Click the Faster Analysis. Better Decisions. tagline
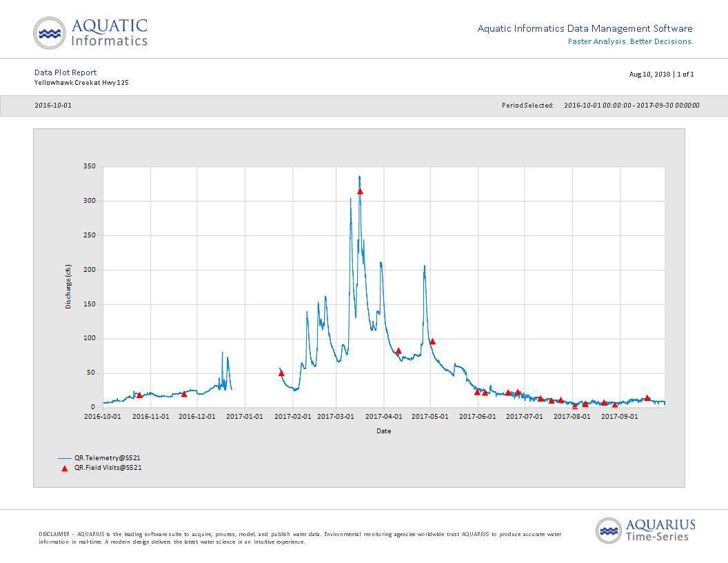Screen dimensions: 728x563 [631, 42]
